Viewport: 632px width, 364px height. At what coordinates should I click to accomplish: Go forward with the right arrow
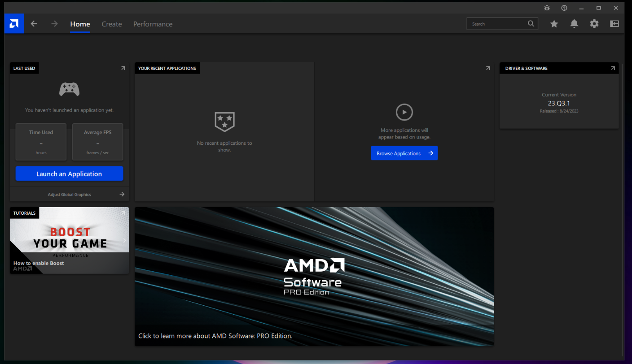(x=54, y=24)
